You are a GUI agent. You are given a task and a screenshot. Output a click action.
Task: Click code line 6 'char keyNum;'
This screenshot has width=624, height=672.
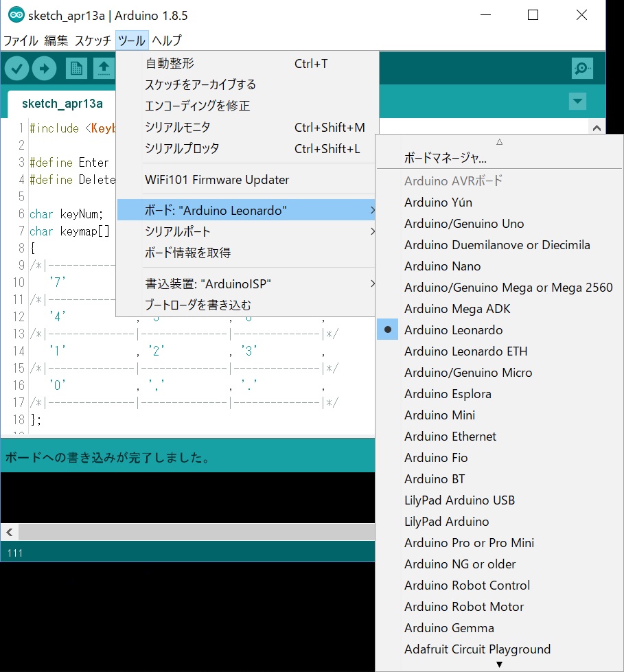[67, 214]
